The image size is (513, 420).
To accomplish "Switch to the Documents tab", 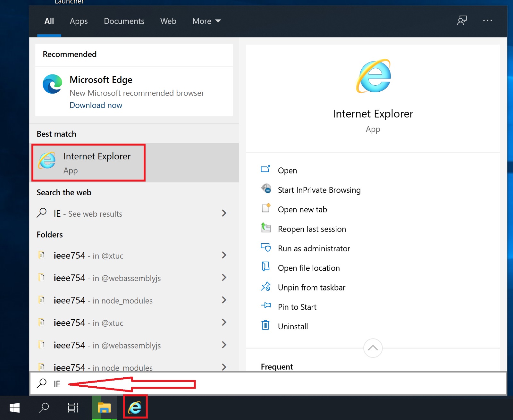I will click(x=124, y=21).
